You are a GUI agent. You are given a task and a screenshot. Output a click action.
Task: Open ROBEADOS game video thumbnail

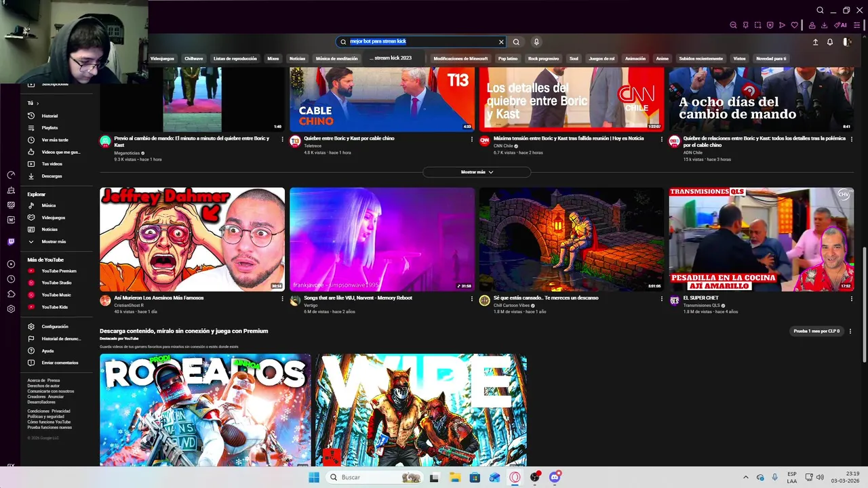click(x=205, y=409)
